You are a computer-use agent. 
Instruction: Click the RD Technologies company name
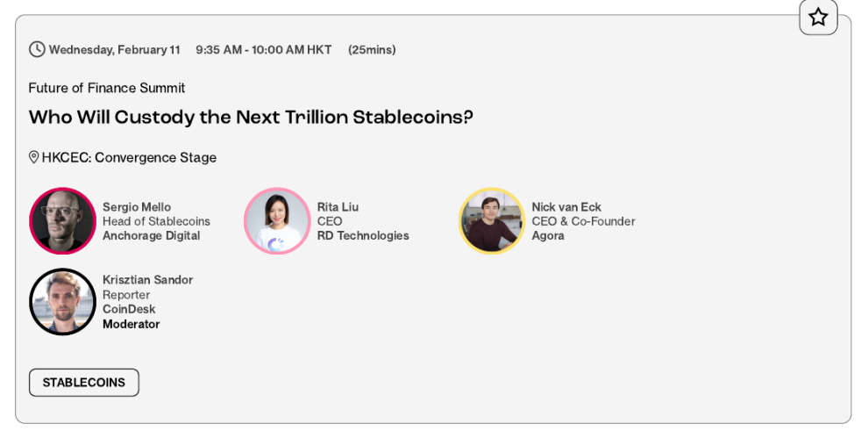pos(363,235)
